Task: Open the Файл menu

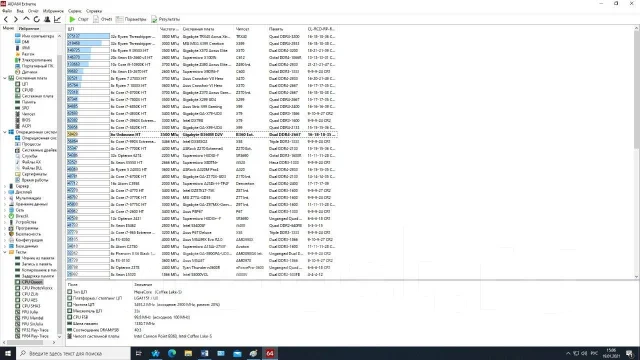Action: click(x=7, y=11)
